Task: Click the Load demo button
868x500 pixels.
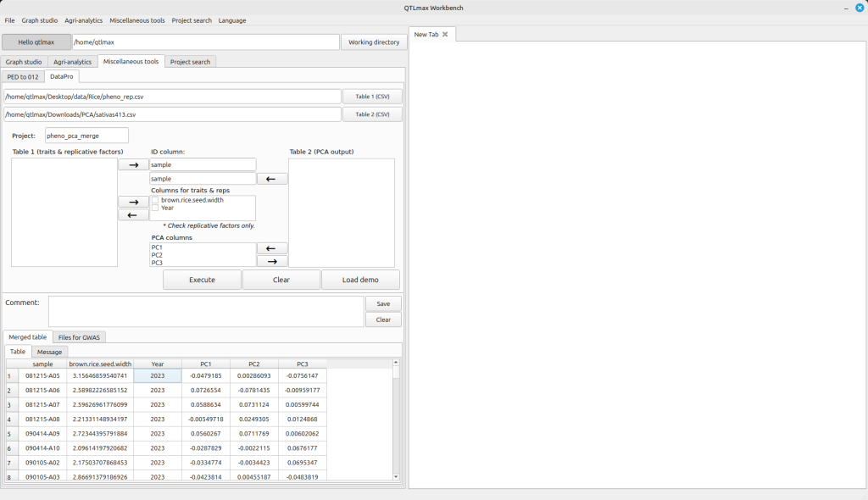Action: 360,280
